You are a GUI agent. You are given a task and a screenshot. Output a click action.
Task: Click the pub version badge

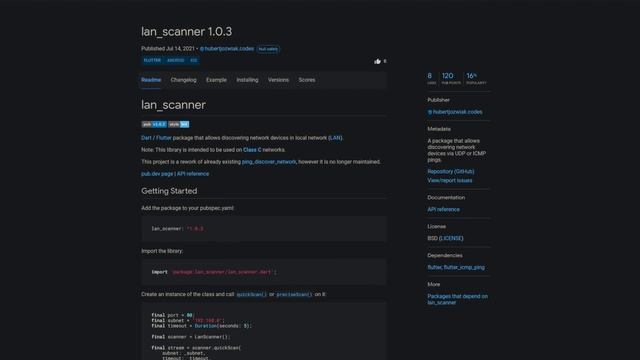154,124
